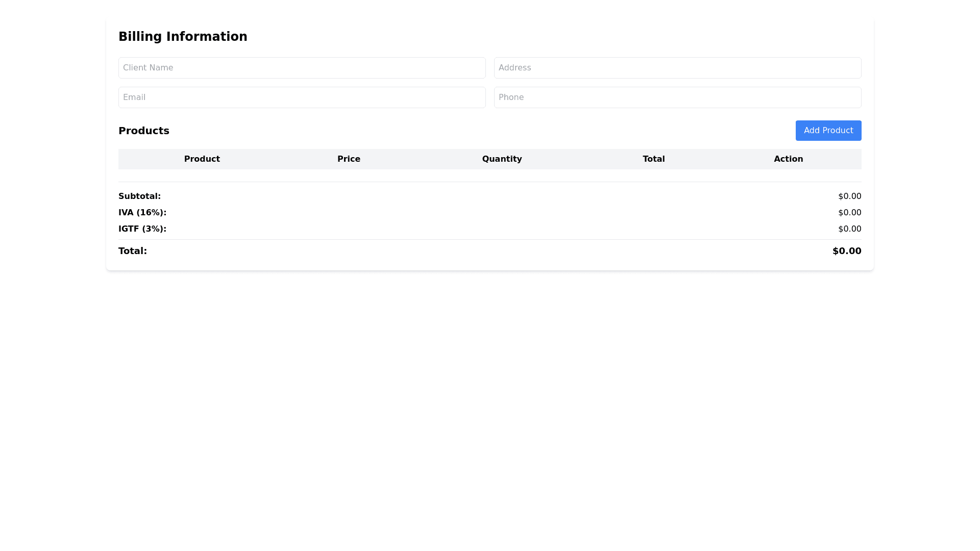
Task: Click the Subtotal $0.00 amount
Action: pos(849,196)
